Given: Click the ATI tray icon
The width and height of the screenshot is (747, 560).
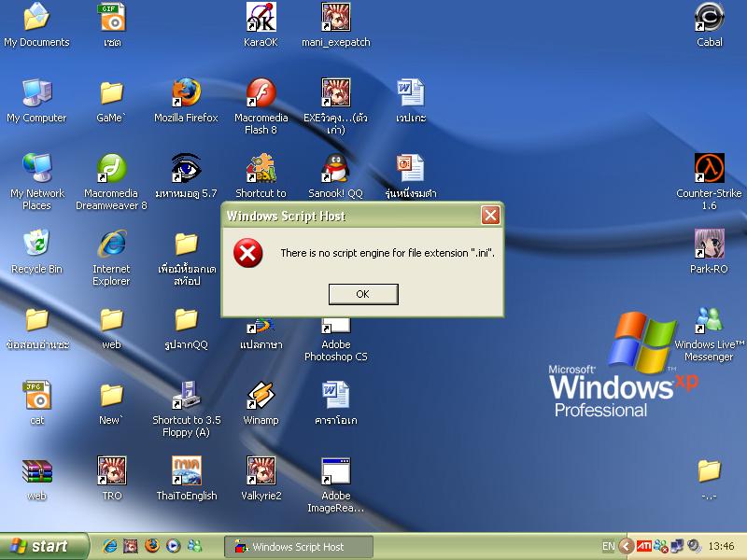Looking at the screenshot, I should point(643,546).
